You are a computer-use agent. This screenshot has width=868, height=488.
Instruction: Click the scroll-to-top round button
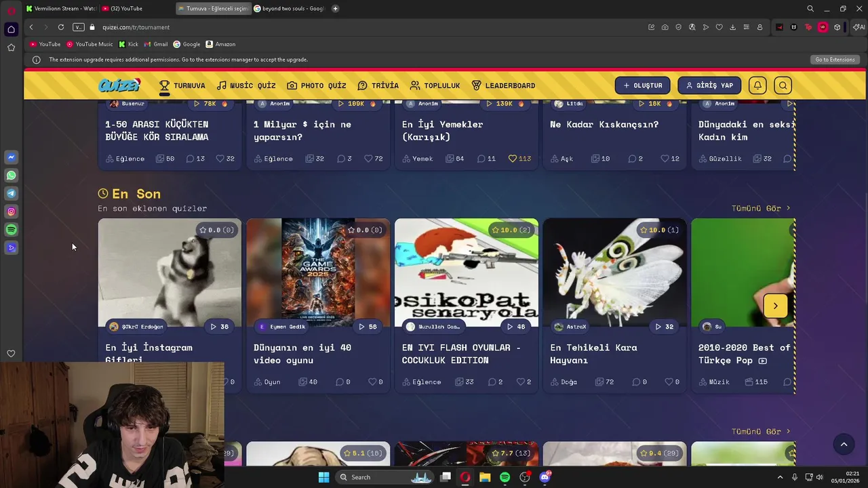tap(844, 445)
